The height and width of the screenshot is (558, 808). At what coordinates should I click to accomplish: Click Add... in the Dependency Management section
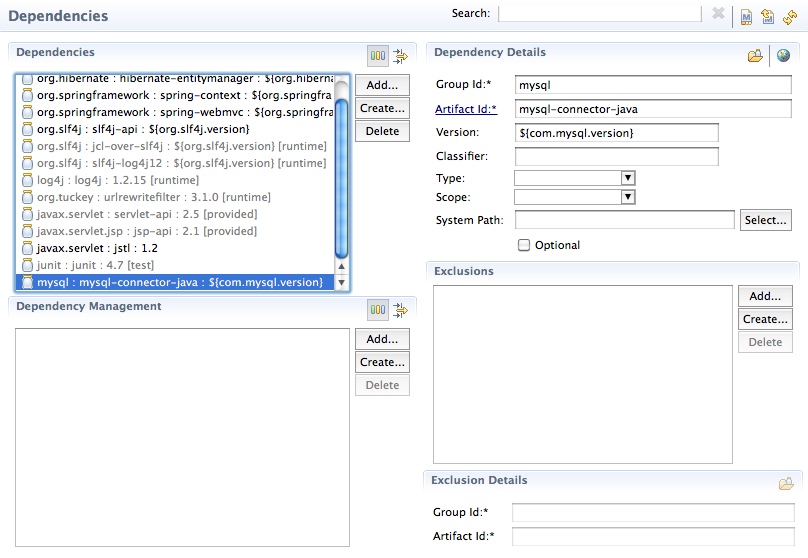[x=382, y=339]
